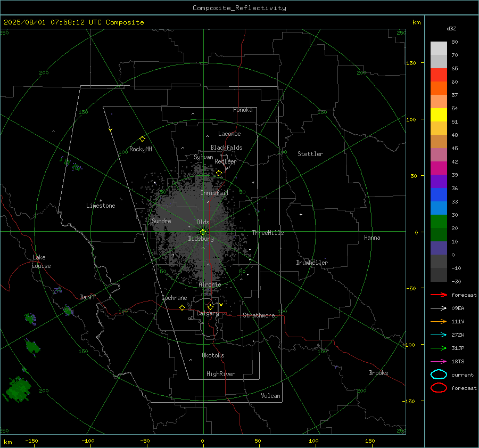Click the magenta 18TS arrow icon
Image resolution: width=479 pixels, height=448 pixels.
coord(439,362)
